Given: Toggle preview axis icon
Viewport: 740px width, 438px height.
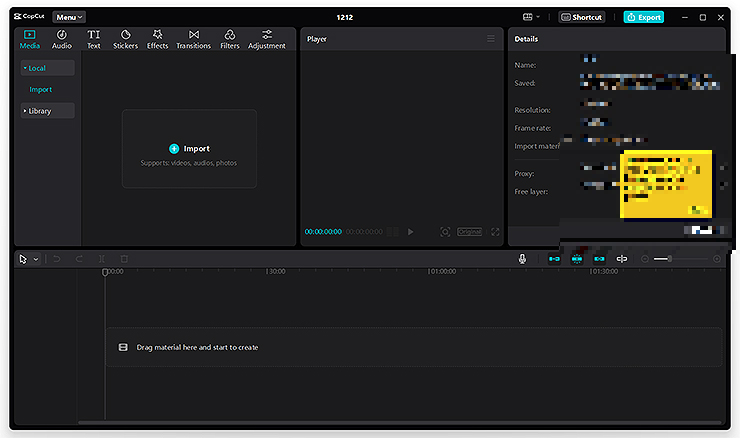Looking at the screenshot, I should 622,259.
